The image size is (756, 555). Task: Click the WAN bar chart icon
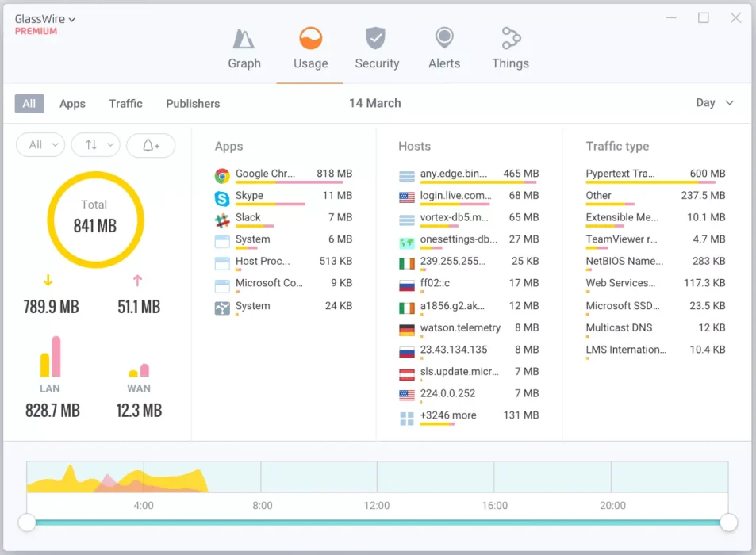tap(139, 370)
